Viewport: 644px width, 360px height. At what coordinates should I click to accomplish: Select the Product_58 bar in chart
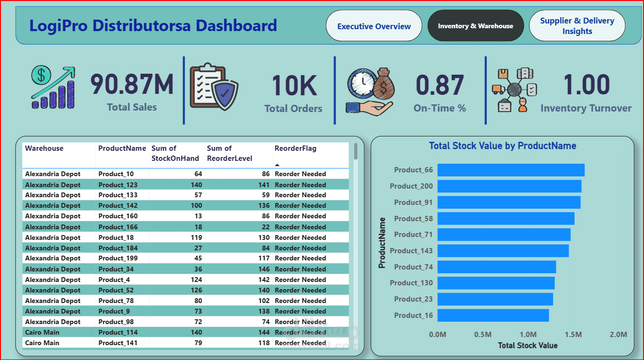point(506,218)
